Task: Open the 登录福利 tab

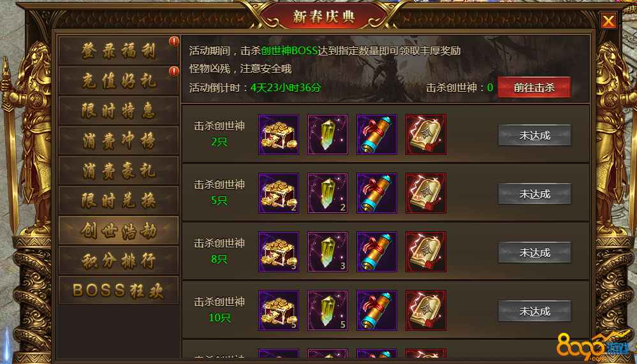Action: (x=118, y=51)
